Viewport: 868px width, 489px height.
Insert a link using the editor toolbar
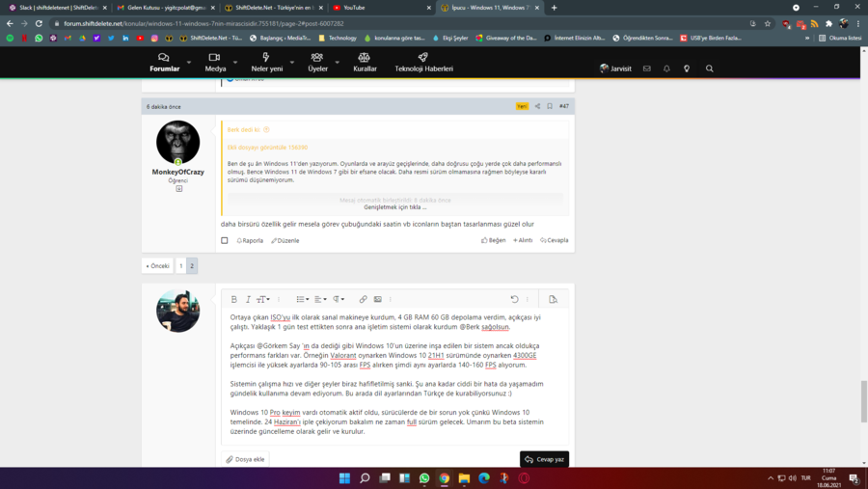tap(364, 299)
